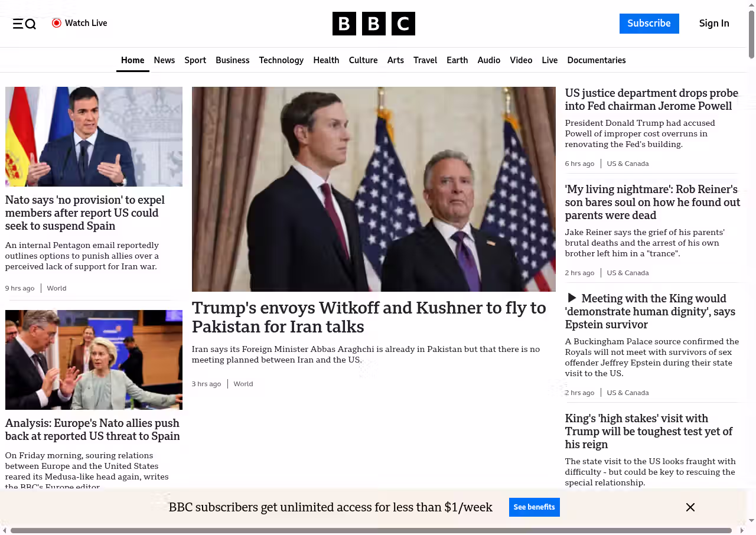Click the Sign In link
Viewport: 756px width, 535px height.
tap(713, 24)
